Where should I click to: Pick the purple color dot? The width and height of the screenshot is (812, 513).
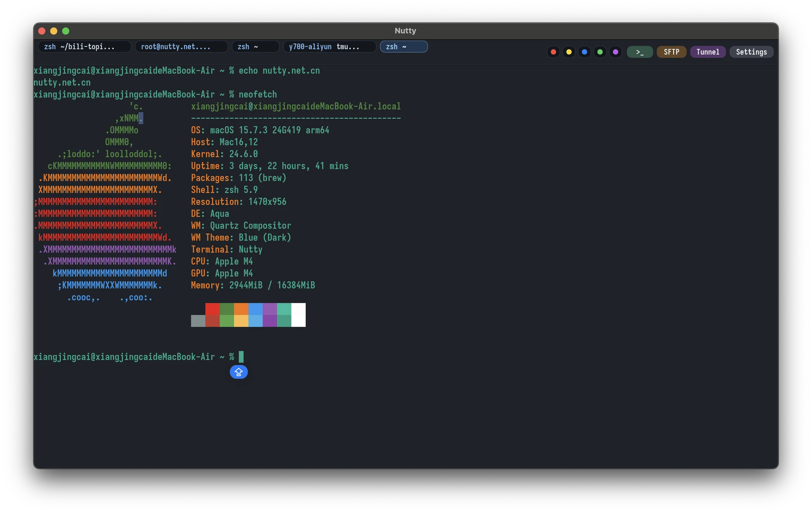pyautogui.click(x=615, y=52)
